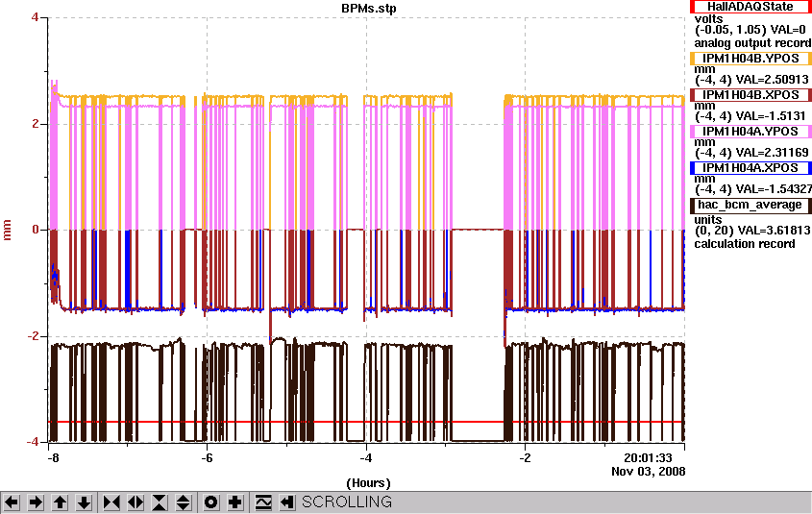Select the IPM1H04B.XPOS legend entry
This screenshot has width=812, height=514.
pyautogui.click(x=750, y=95)
